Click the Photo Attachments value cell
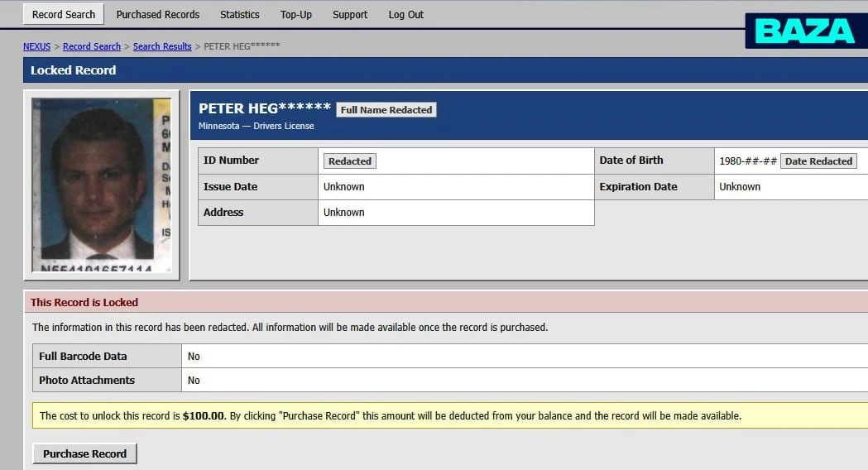This screenshot has height=470, width=868. tap(525, 380)
